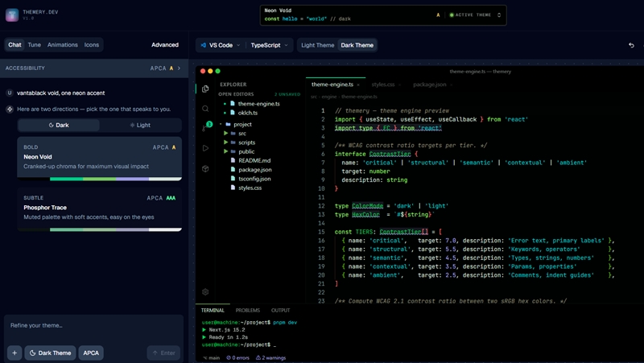Viewport: 644px width, 363px height.
Task: Open the Explorer files icon in activity bar
Action: [x=205, y=89]
